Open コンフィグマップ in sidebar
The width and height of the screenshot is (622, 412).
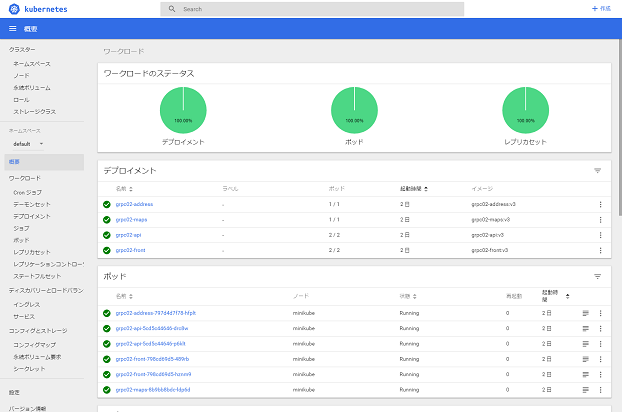(x=35, y=345)
